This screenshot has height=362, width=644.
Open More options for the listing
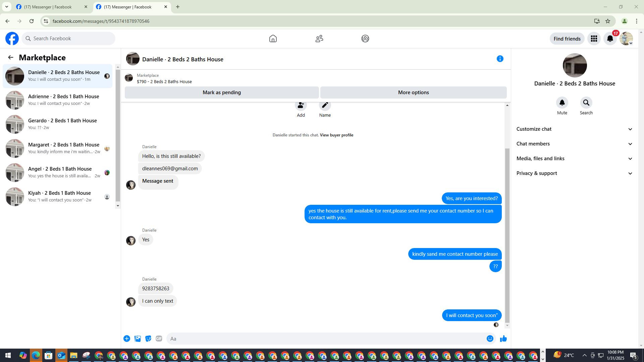(413, 93)
